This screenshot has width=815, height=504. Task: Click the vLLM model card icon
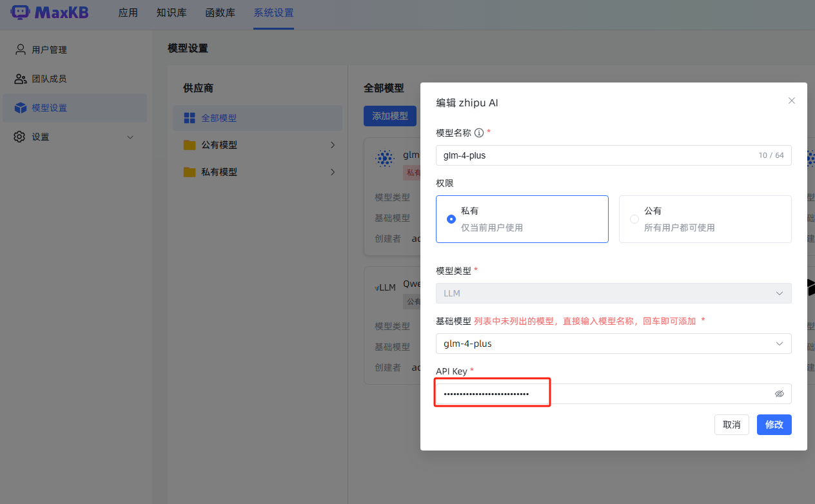(x=385, y=287)
